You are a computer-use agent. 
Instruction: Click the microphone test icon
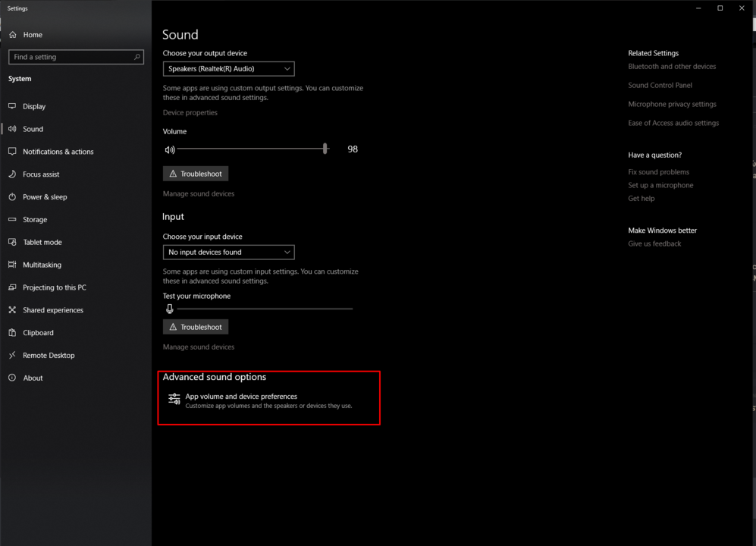(170, 309)
